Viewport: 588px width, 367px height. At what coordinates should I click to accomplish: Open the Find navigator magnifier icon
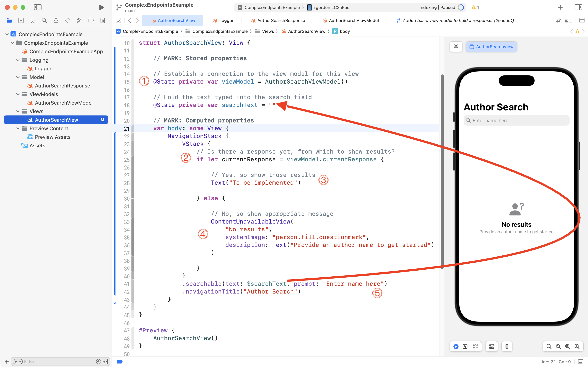click(x=44, y=20)
